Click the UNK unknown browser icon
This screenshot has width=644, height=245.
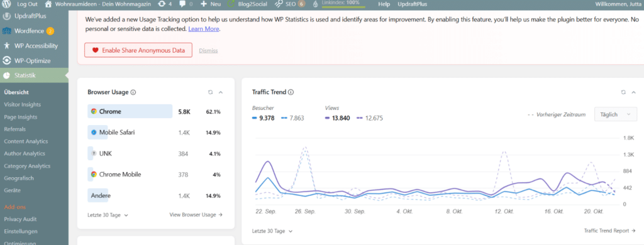coord(94,153)
